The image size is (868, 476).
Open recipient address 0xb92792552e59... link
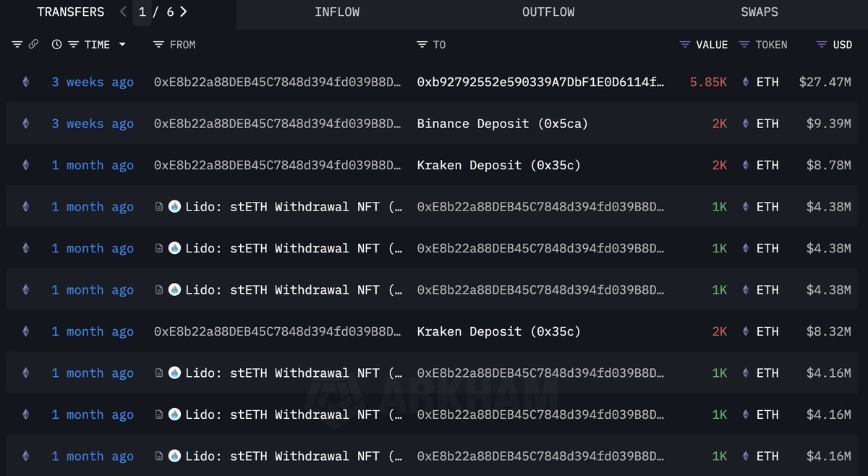540,82
